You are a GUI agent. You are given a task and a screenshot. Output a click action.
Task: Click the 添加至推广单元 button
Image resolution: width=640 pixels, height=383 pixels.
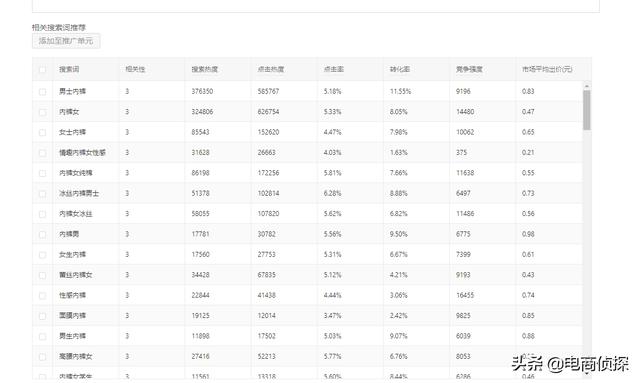[x=66, y=41]
